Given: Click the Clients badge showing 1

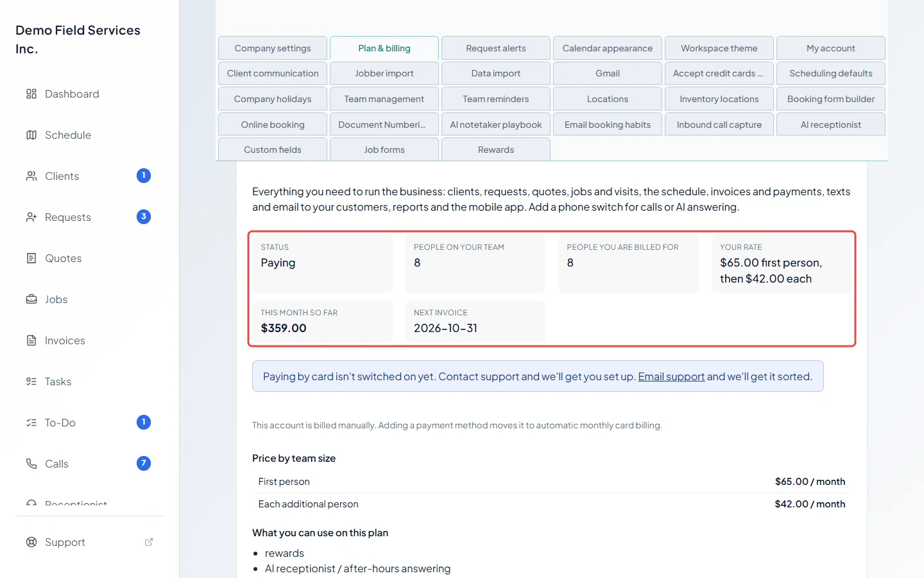Looking at the screenshot, I should [x=144, y=175].
